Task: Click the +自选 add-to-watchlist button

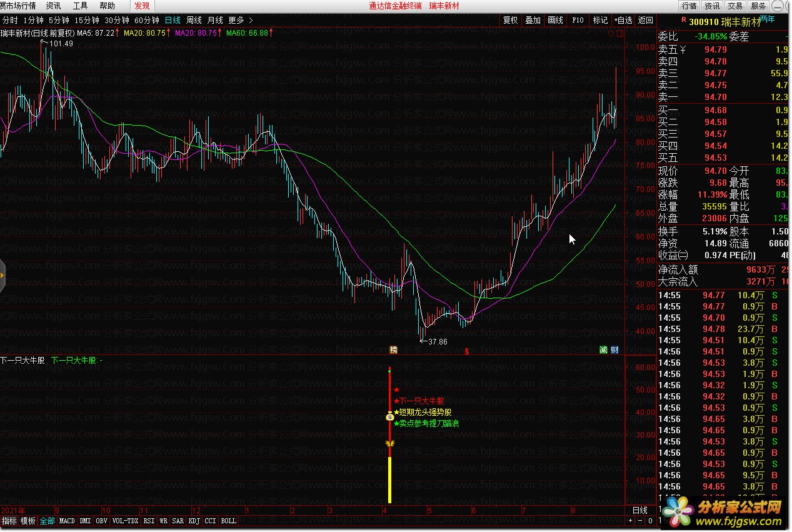Action: 623,20
